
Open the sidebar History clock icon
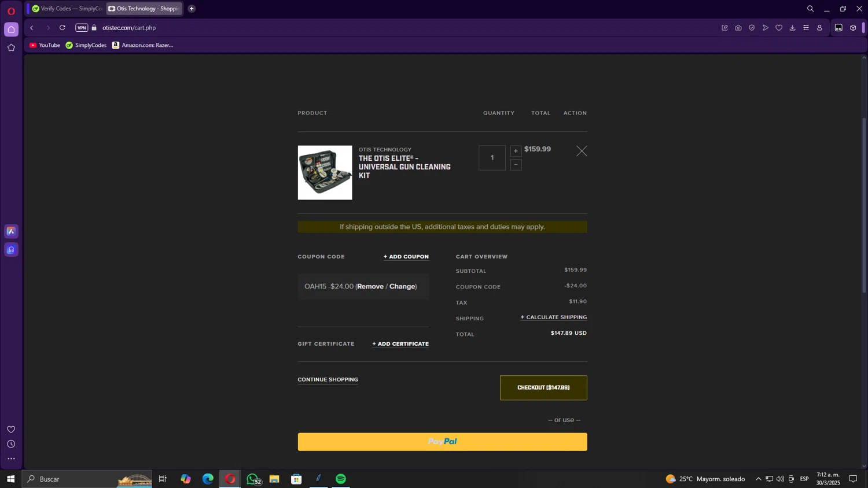11,444
